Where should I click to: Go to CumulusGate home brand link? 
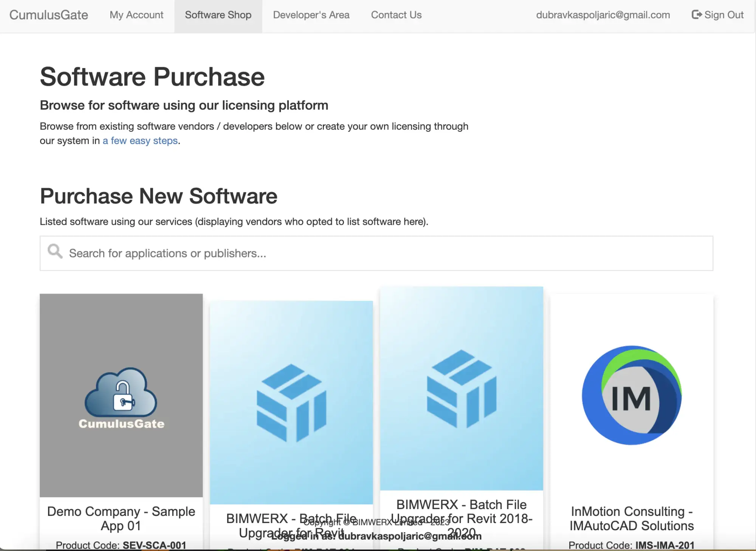[49, 15]
